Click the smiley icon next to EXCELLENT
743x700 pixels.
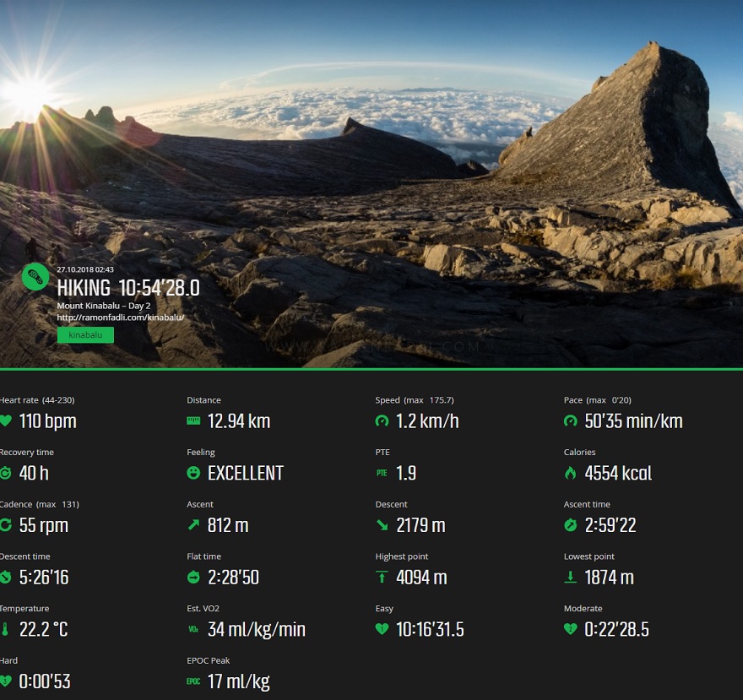pyautogui.click(x=193, y=473)
